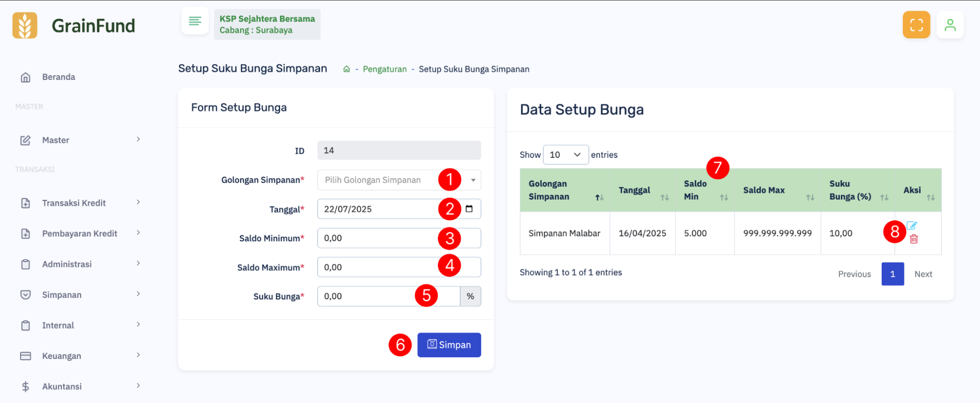Follow the Pengaturan breadcrumb link

[x=385, y=69]
